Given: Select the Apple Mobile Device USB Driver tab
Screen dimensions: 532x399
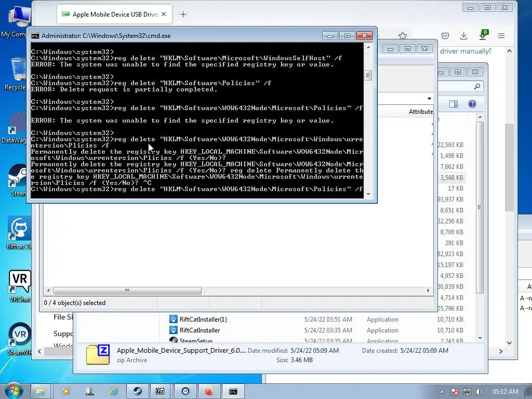Looking at the screenshot, I should click(x=115, y=14).
